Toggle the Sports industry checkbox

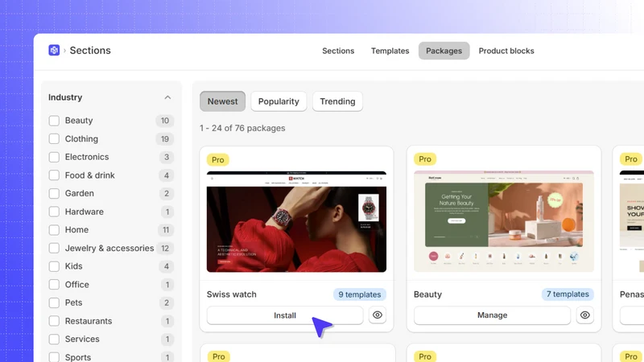point(54,357)
